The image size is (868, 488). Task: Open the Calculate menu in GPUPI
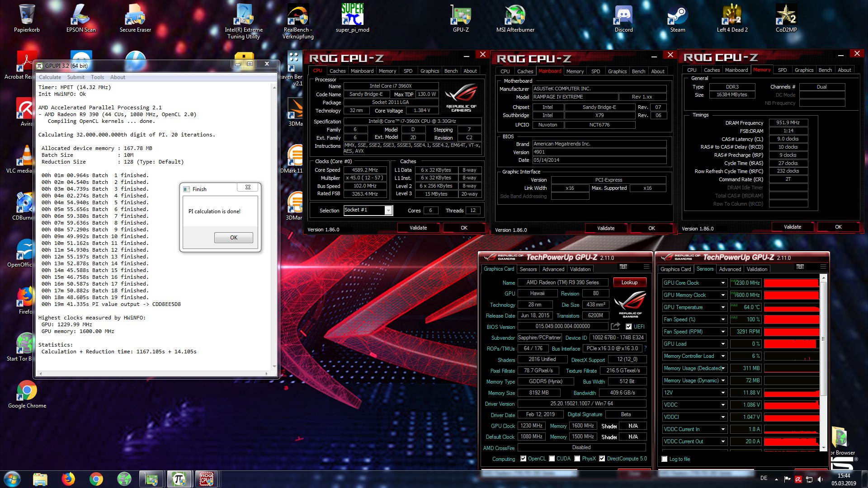(x=50, y=77)
